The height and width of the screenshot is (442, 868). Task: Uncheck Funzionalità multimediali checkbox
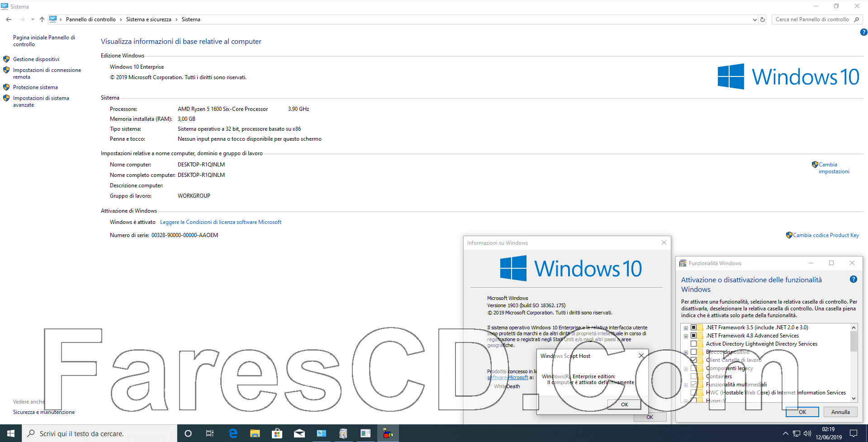(x=693, y=385)
